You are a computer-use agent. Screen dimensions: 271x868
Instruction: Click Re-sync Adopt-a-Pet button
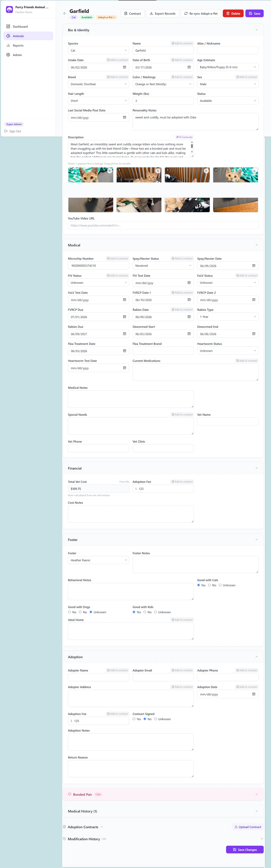201,14
